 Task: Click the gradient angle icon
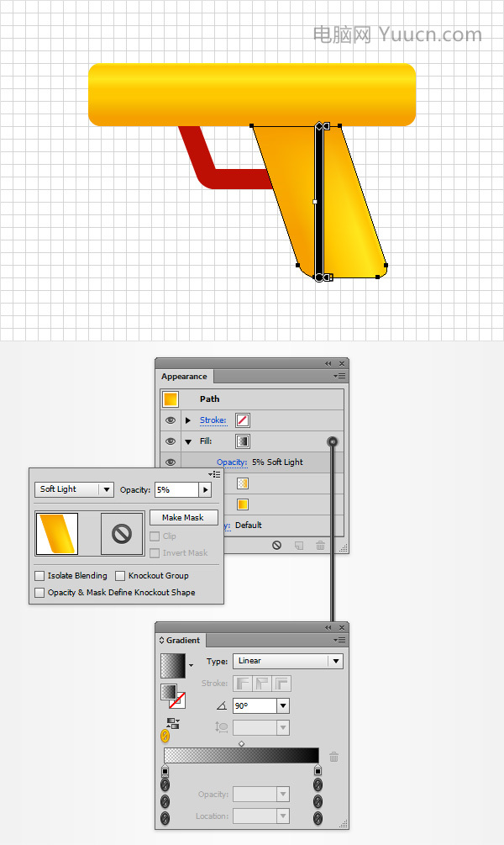point(221,705)
